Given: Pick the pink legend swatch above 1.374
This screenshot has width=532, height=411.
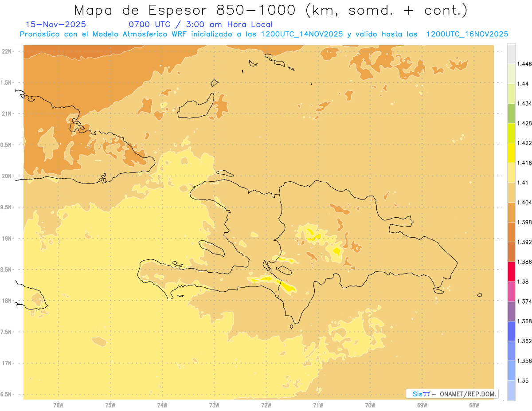Looking at the screenshot, I should 511,291.
